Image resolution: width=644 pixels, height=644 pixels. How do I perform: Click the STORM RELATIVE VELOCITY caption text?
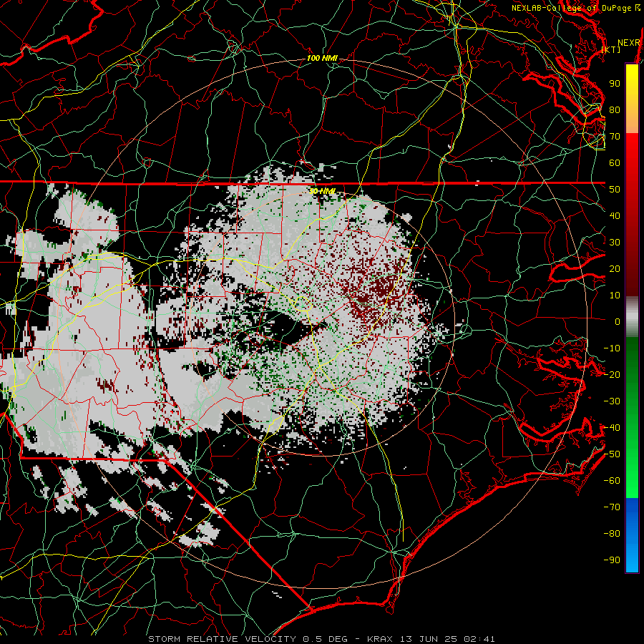[222, 639]
